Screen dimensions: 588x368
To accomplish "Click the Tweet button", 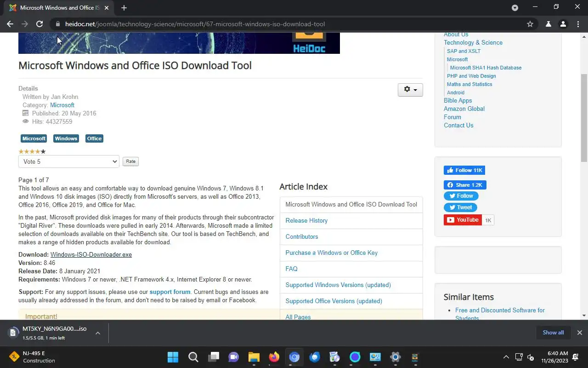I will [x=460, y=207].
